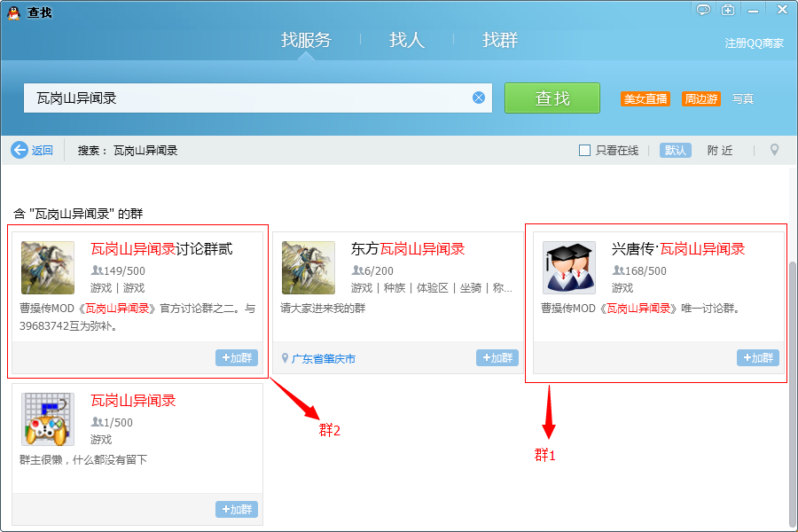Open gamepad avatar of 1/500 group
Image resolution: width=798 pixels, height=532 pixels.
pyautogui.click(x=48, y=419)
